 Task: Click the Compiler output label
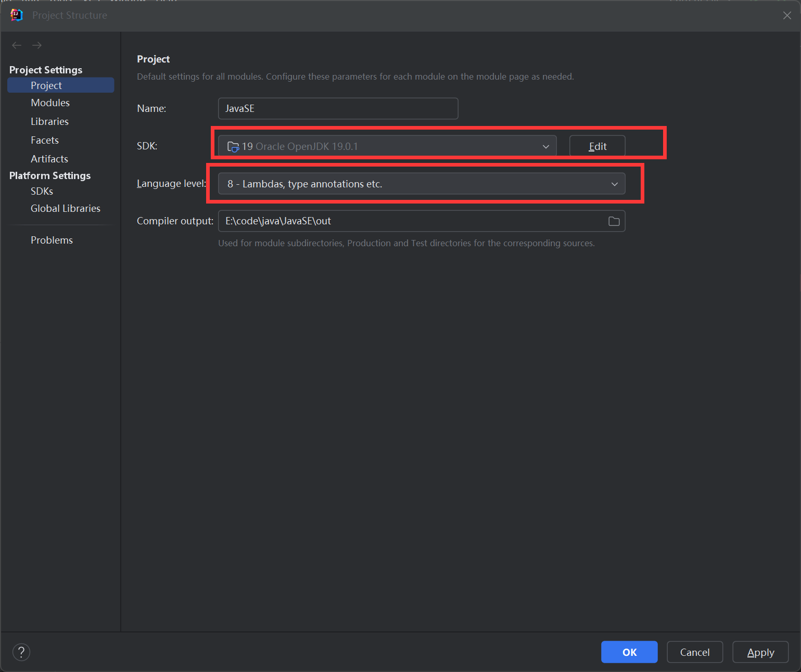[x=175, y=221]
